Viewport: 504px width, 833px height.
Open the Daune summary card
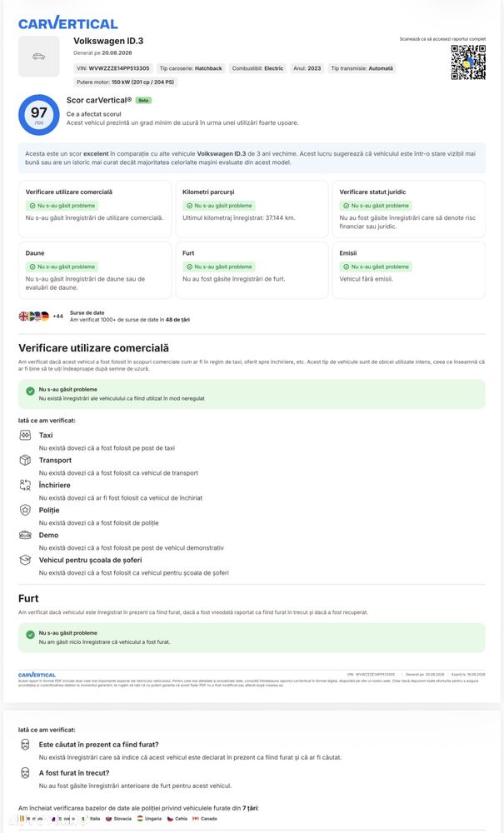[94, 270]
